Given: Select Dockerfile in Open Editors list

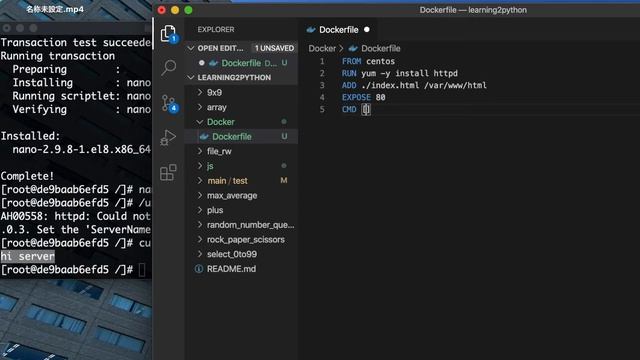Looking at the screenshot, I should click(241, 63).
